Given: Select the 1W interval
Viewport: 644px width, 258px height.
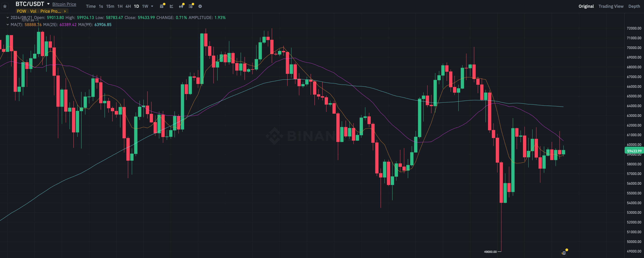Looking at the screenshot, I should 145,6.
